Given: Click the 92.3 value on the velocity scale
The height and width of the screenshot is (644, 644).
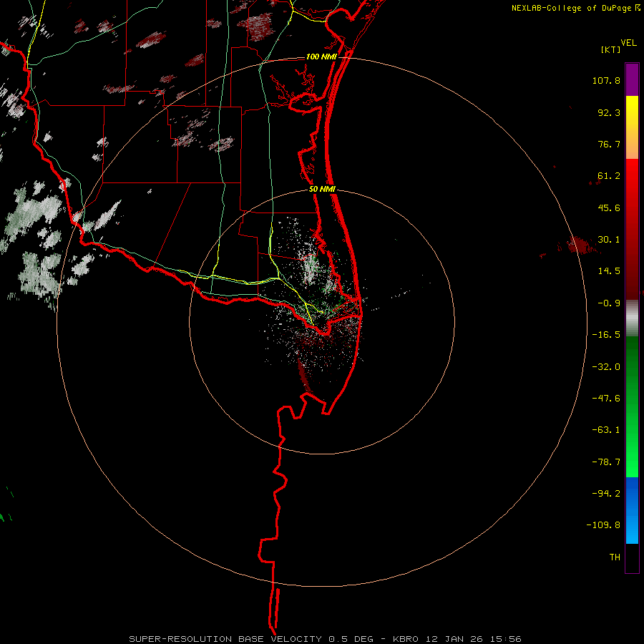Looking at the screenshot, I should pos(609,112).
